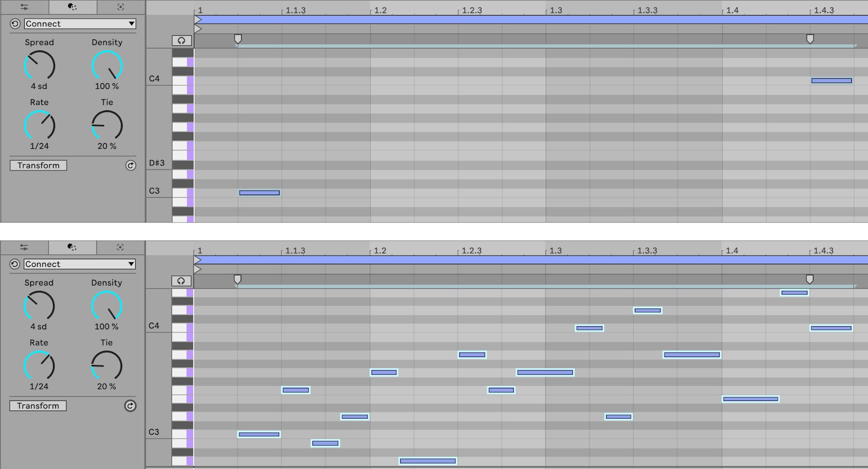This screenshot has width=868, height=469.
Task: Switch to the Expression tab in the lower panel
Action: (x=24, y=247)
